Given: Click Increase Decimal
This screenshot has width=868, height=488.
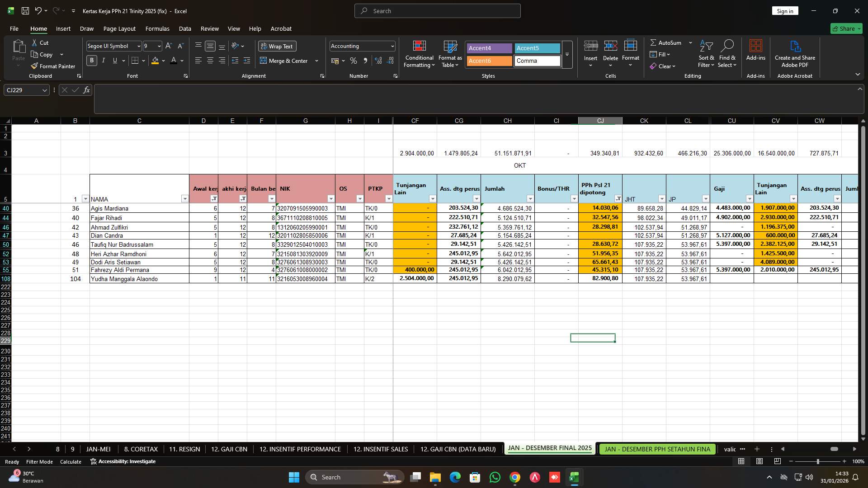Looking at the screenshot, I should [378, 60].
